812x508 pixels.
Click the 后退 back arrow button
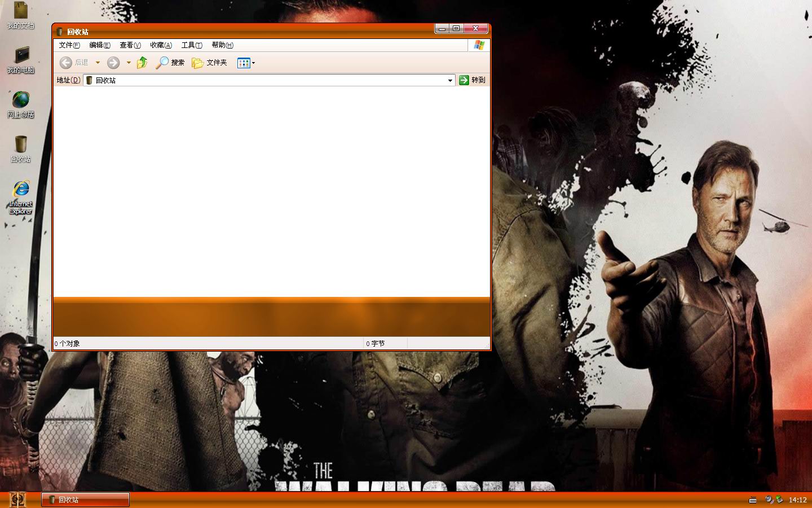coord(74,63)
